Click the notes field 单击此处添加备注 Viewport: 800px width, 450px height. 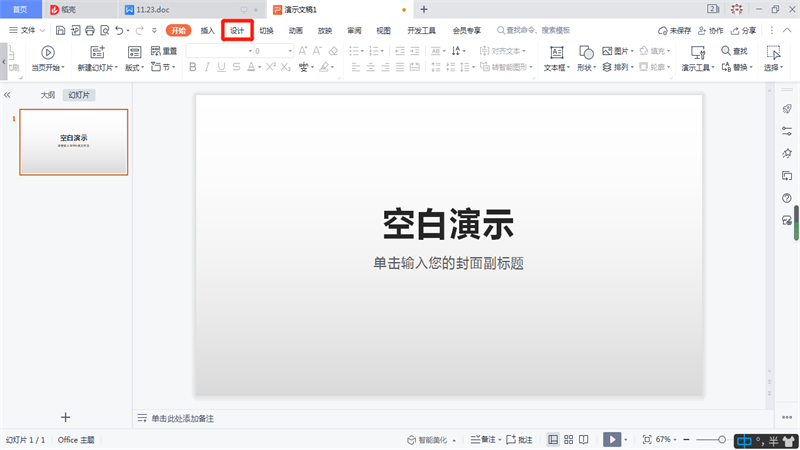point(182,419)
